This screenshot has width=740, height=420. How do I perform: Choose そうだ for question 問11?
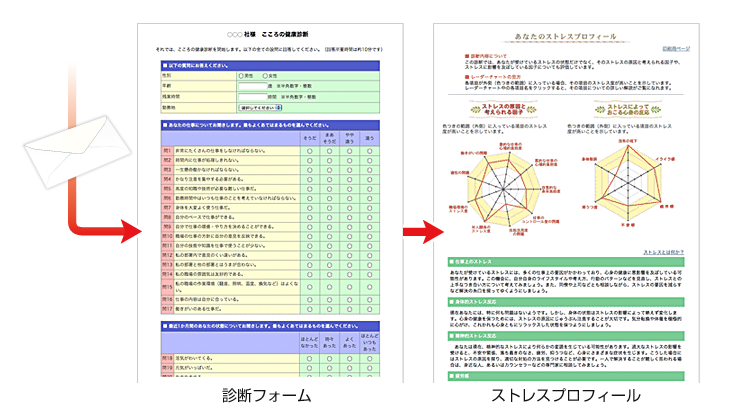pos(310,246)
